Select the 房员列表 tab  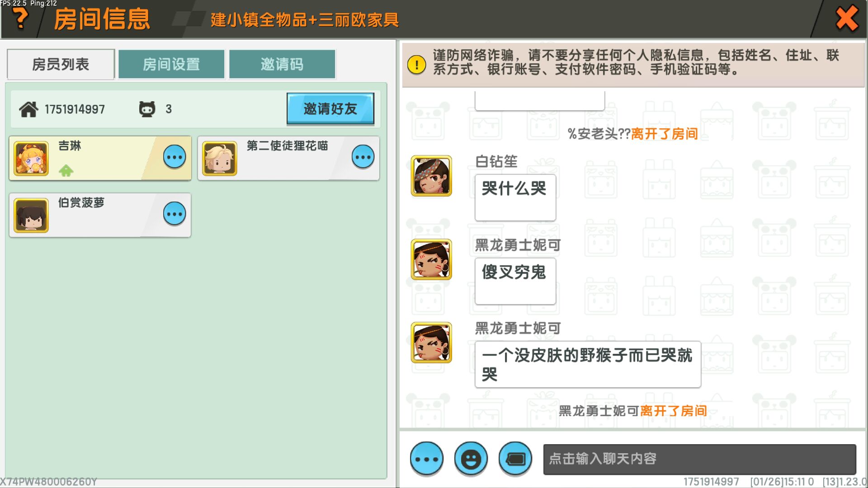61,64
